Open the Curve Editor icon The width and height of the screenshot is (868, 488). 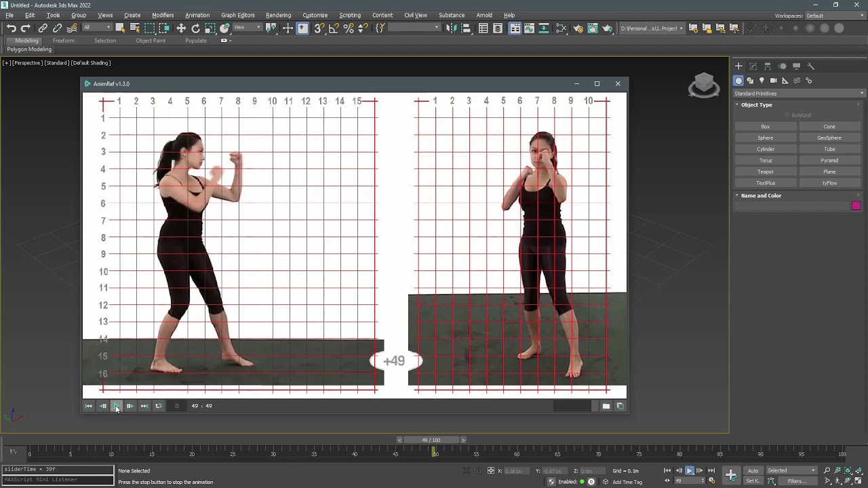(x=529, y=28)
